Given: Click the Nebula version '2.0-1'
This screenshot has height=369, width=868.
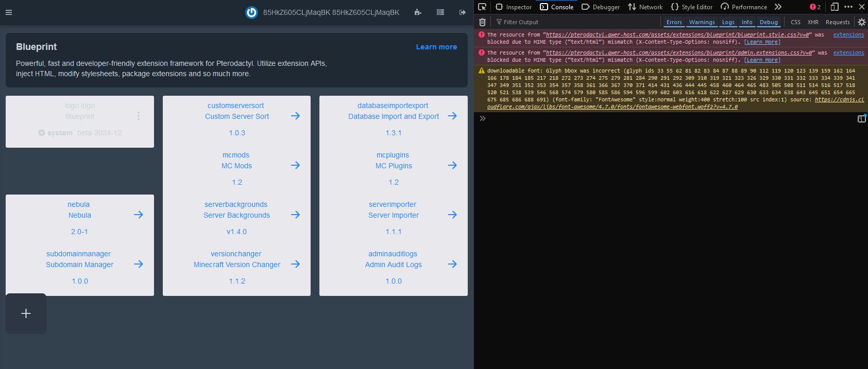Looking at the screenshot, I should tap(79, 232).
